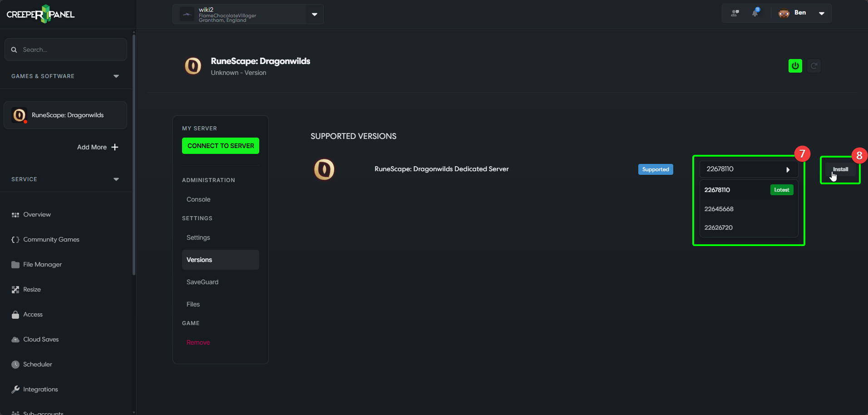Collapse the Service section
The image size is (868, 415).
116,179
